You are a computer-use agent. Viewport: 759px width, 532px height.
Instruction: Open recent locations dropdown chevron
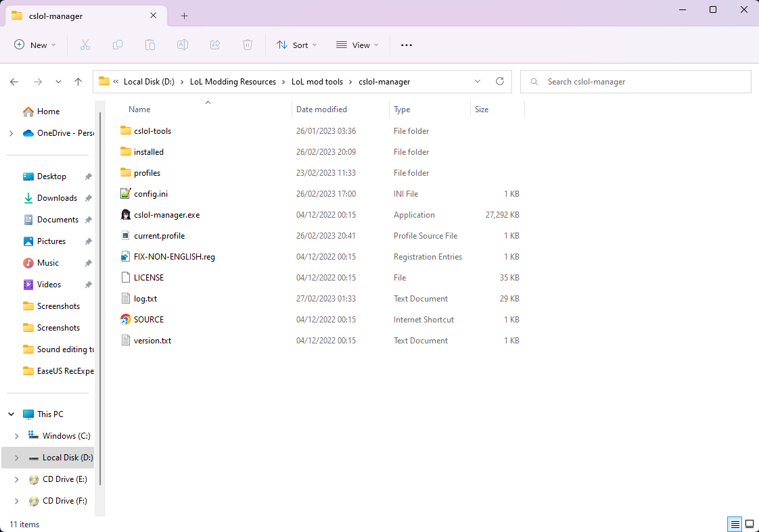pyautogui.click(x=59, y=82)
